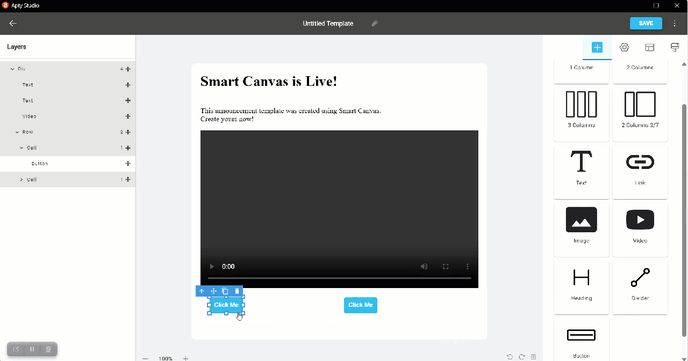Pick the Image block
This screenshot has width=688, height=361.
[x=581, y=229]
